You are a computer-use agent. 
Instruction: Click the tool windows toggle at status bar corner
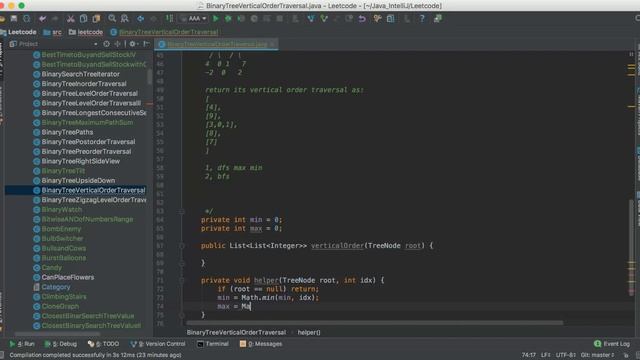2,355
